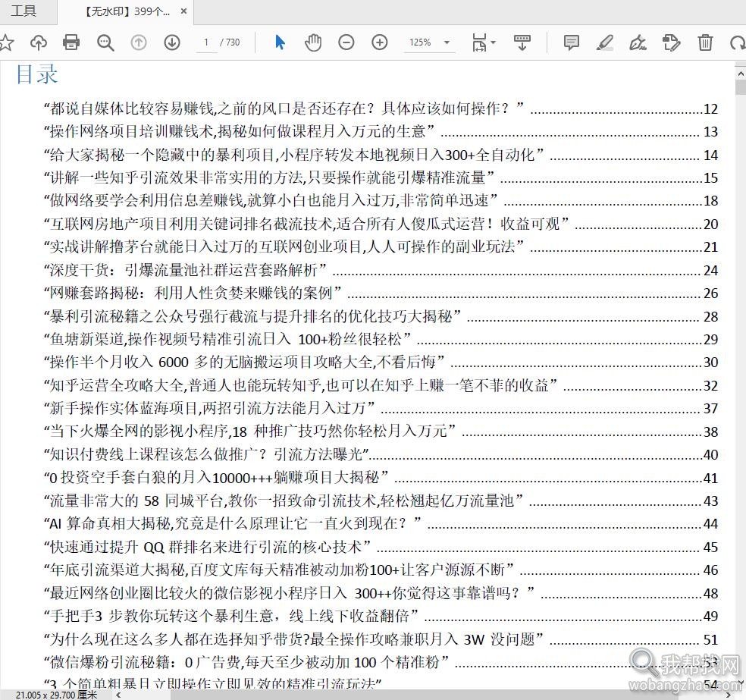Screen dimensions: 746x700
Task: Open TOC entry “新手操作实体蓝海项目
Action: pos(381,408)
